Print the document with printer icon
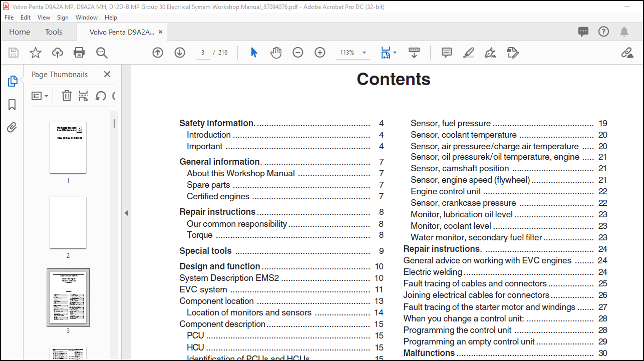Viewport: 644px width, 361px height. (79, 53)
